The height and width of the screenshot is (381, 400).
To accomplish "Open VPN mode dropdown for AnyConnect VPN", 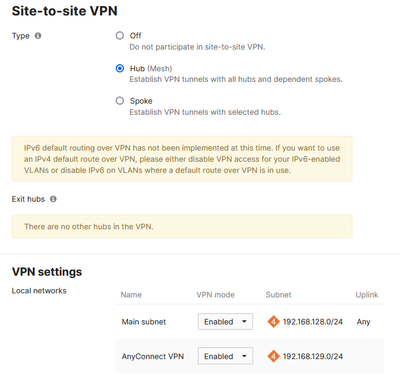I will [225, 356].
